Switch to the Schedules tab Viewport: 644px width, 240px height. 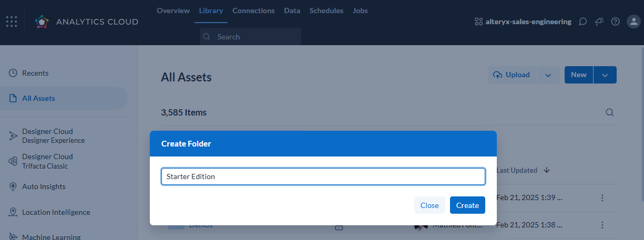coord(326,11)
